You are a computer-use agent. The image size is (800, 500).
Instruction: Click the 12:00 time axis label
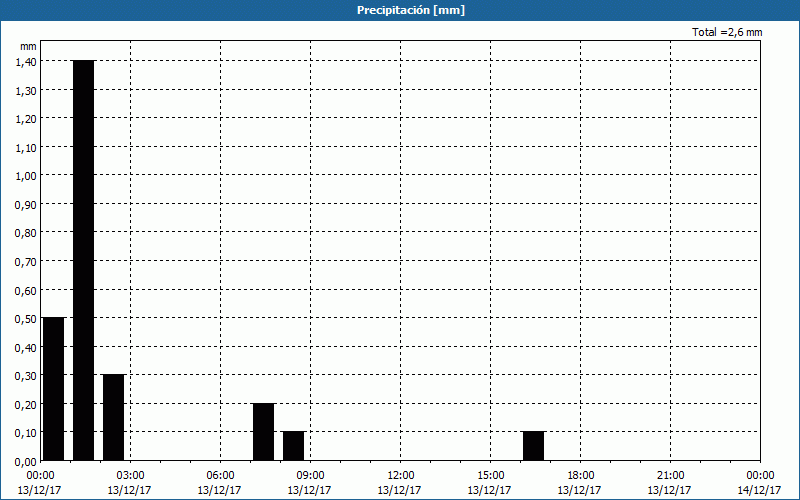tap(401, 476)
